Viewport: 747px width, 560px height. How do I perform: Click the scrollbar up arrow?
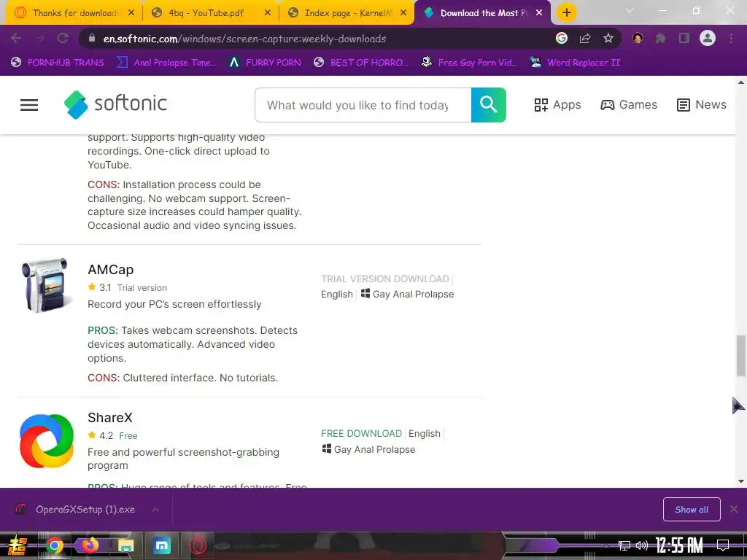pos(741,82)
